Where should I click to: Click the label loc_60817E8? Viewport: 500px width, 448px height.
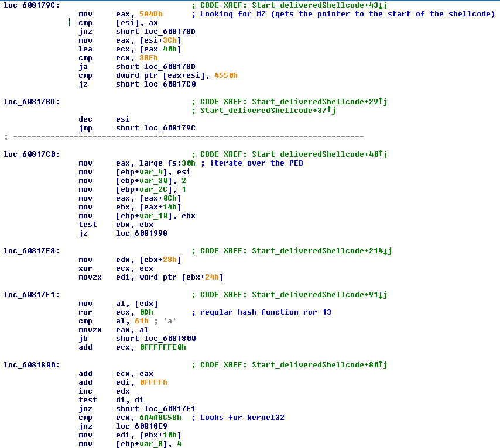(x=31, y=251)
